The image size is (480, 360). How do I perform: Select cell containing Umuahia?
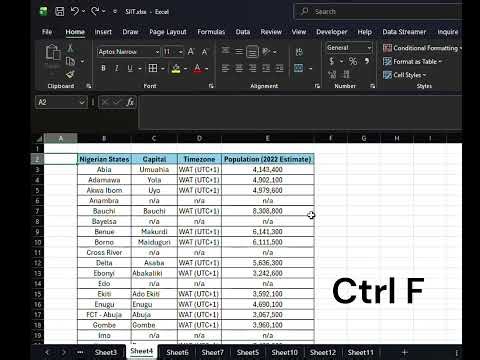154,169
